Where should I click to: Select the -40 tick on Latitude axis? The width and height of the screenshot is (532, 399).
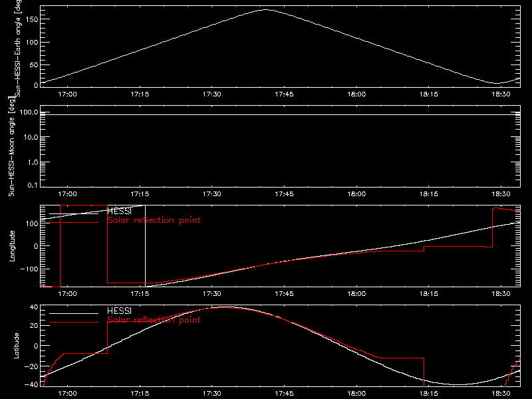point(31,384)
